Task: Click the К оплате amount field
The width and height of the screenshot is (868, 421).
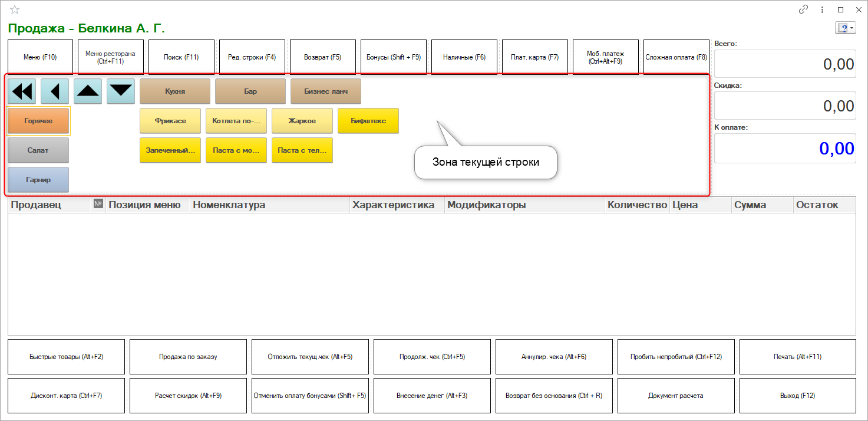Action: click(x=785, y=148)
